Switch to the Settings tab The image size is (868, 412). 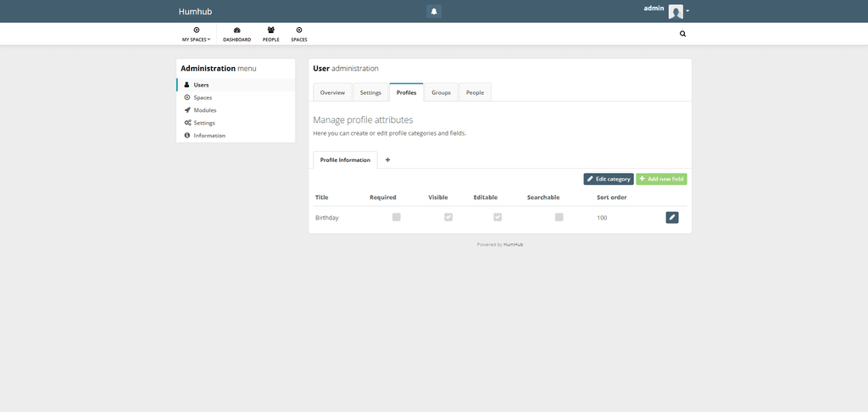(370, 92)
